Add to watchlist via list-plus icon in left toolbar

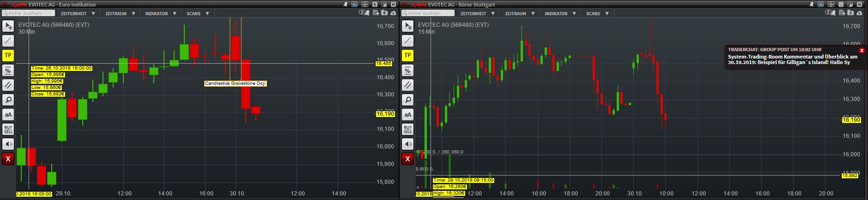[x=376, y=12]
